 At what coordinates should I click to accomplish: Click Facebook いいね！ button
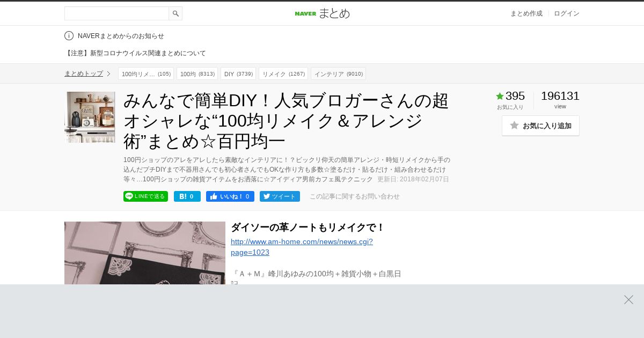pyautogui.click(x=230, y=196)
